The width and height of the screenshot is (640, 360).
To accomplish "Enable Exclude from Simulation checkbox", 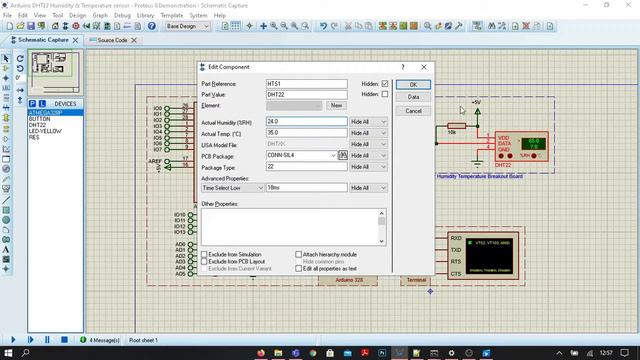I will pos(204,254).
